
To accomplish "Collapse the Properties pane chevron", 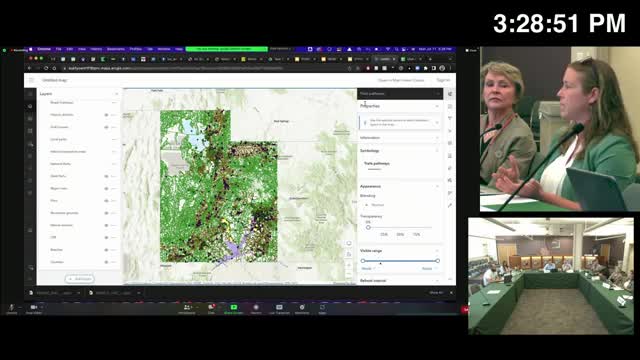I will (x=437, y=106).
